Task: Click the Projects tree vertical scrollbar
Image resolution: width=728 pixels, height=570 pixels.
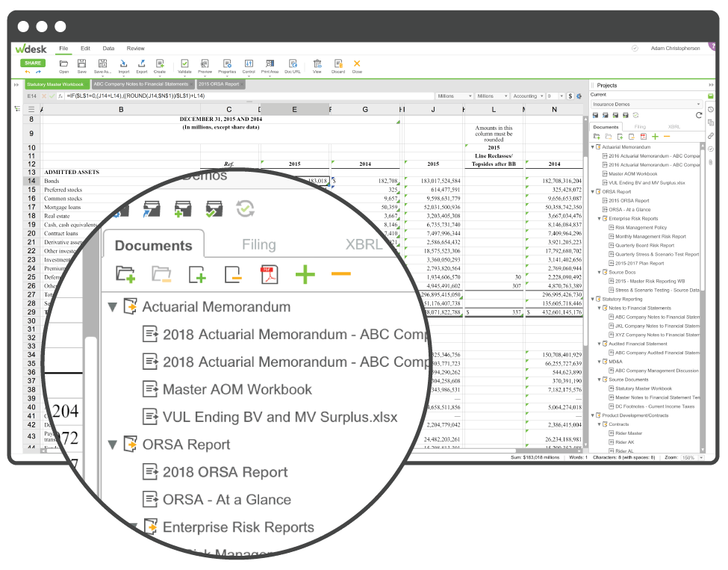Action: 703,297
